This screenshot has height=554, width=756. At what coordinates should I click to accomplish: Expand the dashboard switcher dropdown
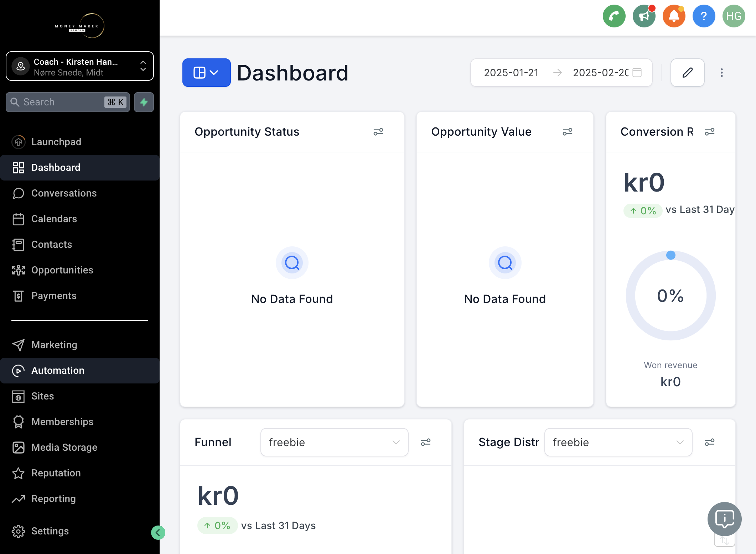pyautogui.click(x=206, y=73)
